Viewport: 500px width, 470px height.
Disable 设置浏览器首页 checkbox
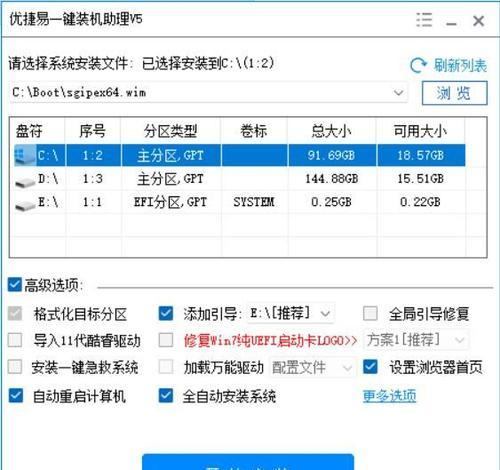370,367
